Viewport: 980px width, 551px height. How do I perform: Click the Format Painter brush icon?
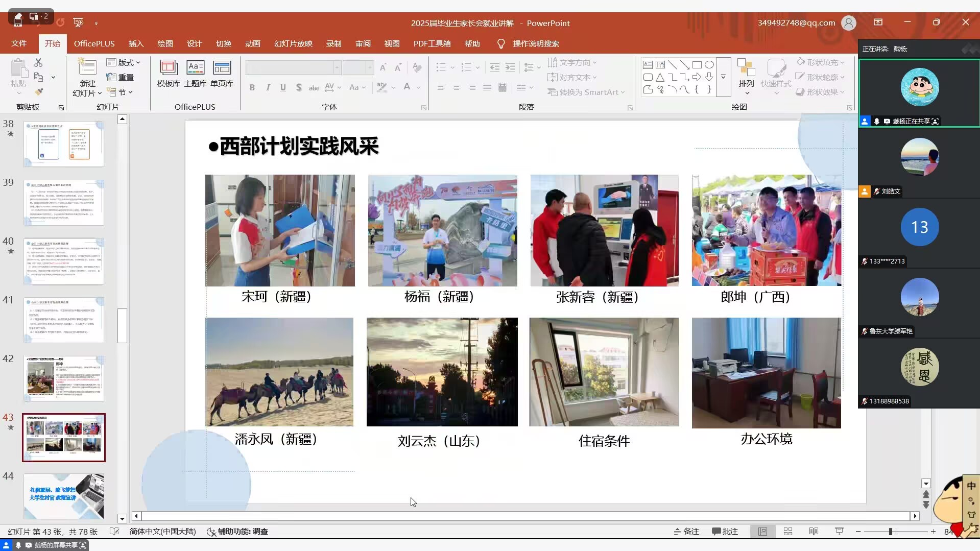coord(39,92)
